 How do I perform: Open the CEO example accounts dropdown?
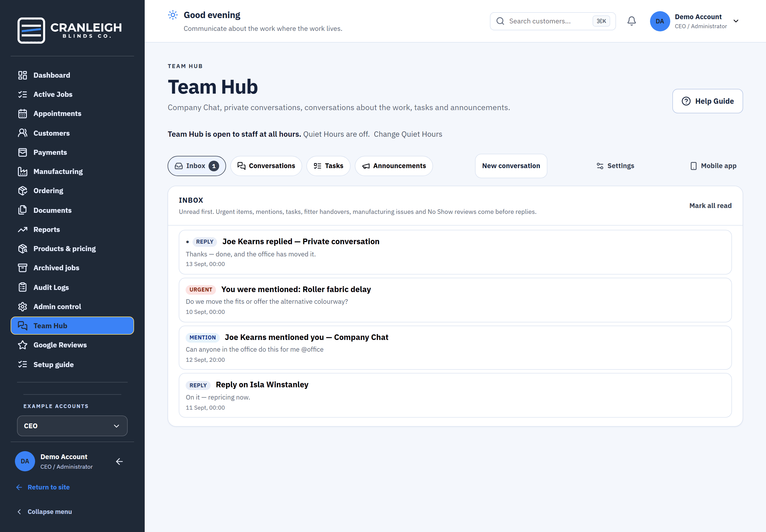coord(72,426)
